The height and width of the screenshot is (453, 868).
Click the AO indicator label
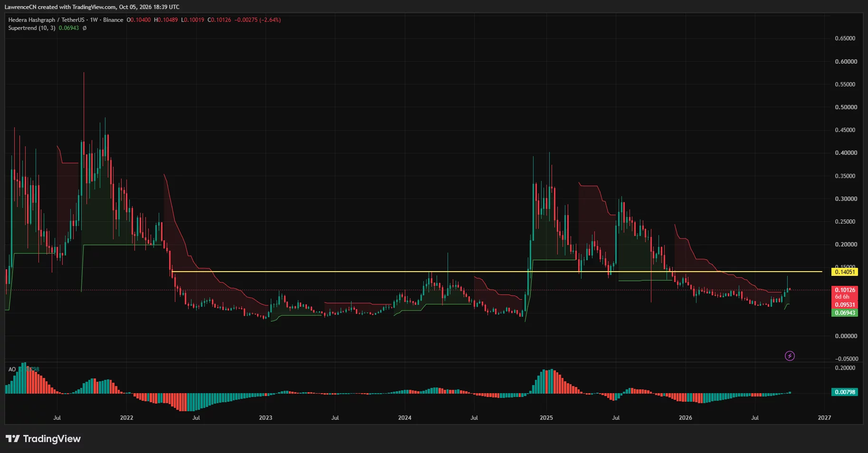[x=12, y=369]
